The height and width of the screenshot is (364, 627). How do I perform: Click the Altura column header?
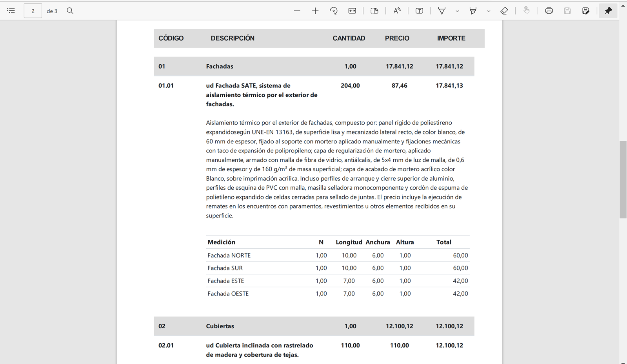coord(405,242)
